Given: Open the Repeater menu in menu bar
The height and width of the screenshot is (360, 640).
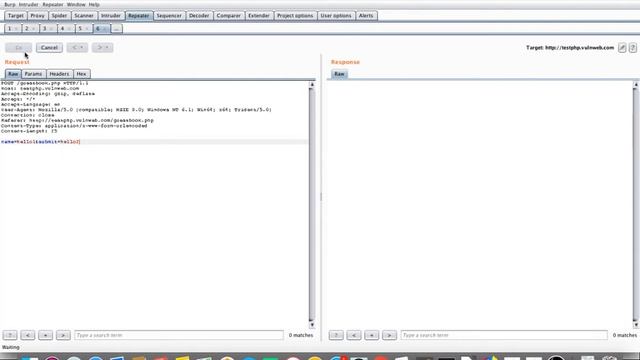Looking at the screenshot, I should click(x=53, y=4).
